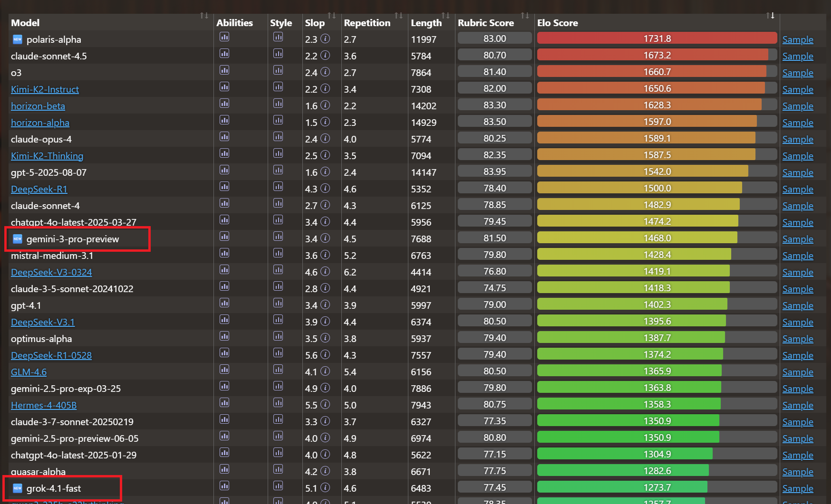Open the Hermes-4-405B model link
Image resolution: width=831 pixels, height=504 pixels.
tap(44, 405)
